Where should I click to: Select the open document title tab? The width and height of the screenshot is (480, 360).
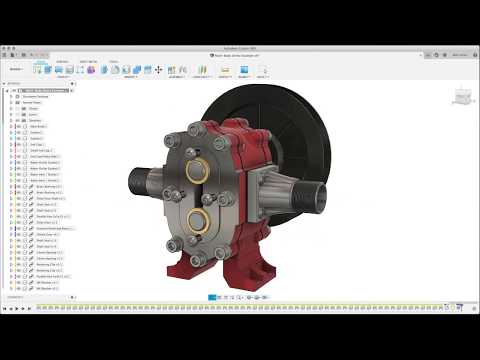[x=235, y=56]
